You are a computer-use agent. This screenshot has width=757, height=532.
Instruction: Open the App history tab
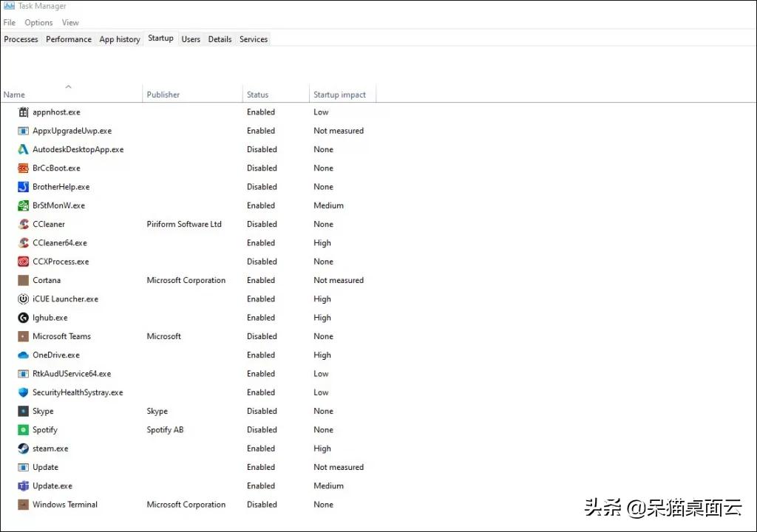(120, 39)
